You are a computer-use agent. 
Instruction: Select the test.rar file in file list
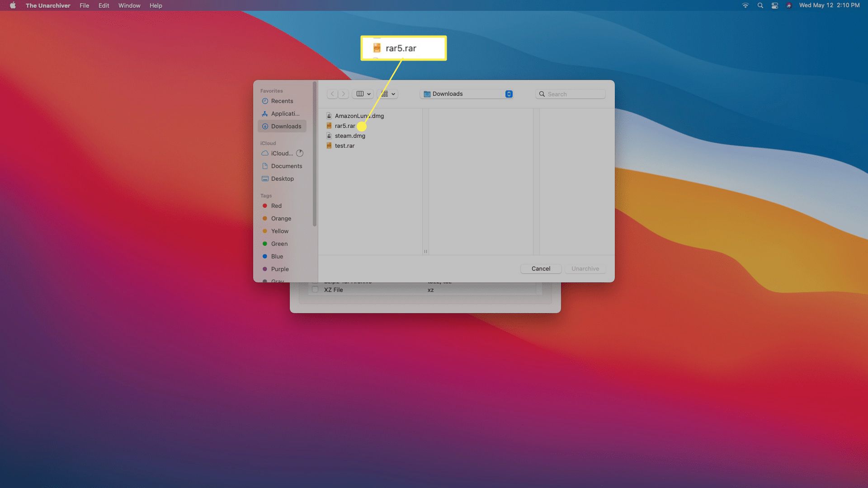pos(344,145)
